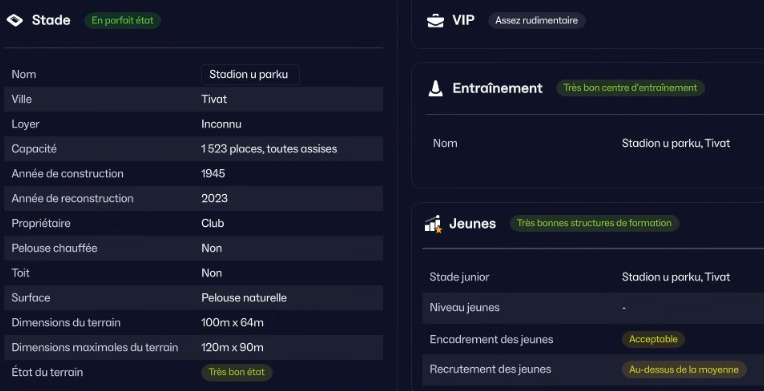The height and width of the screenshot is (391, 764).
Task: Edit the stadium name field Stadion u parku
Action: [250, 75]
